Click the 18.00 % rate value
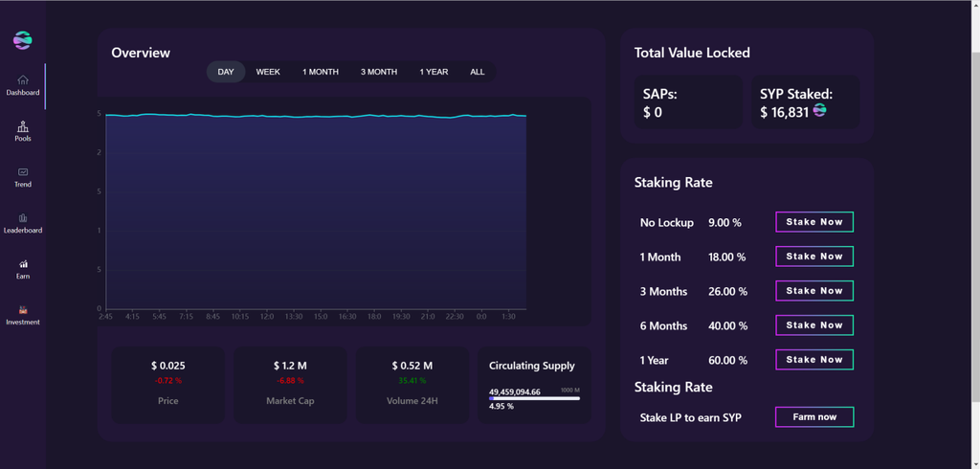The width and height of the screenshot is (980, 469). coord(727,257)
